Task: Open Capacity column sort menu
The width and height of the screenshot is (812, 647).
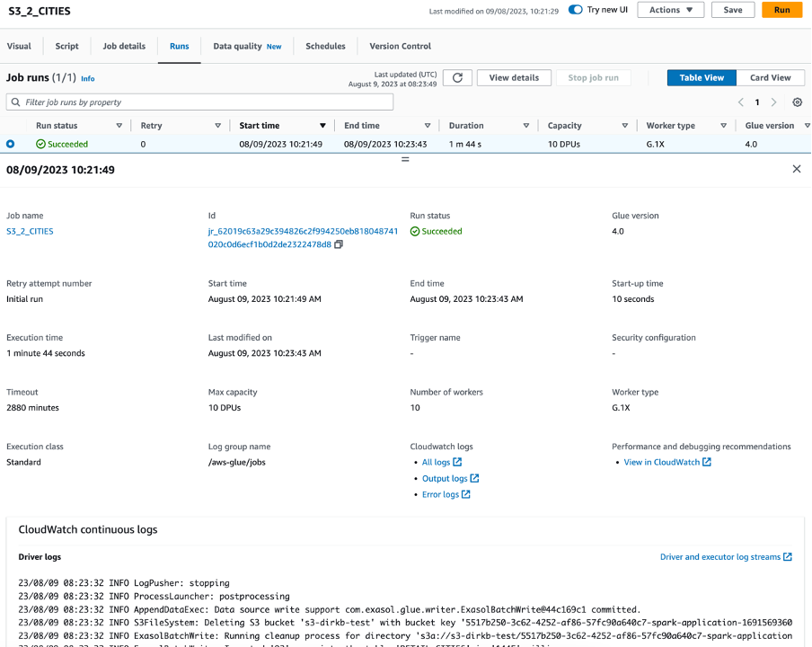Action: pyautogui.click(x=625, y=126)
